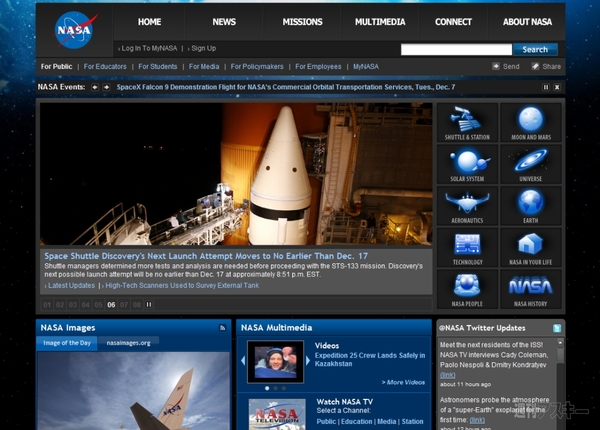The image size is (600, 430).
Task: Click the NASA meatball logo
Action: click(75, 30)
